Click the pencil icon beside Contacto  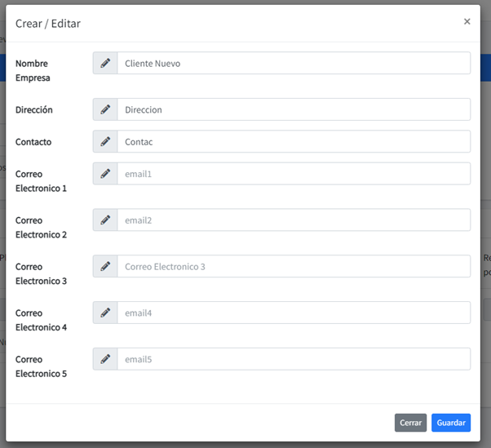pyautogui.click(x=105, y=141)
